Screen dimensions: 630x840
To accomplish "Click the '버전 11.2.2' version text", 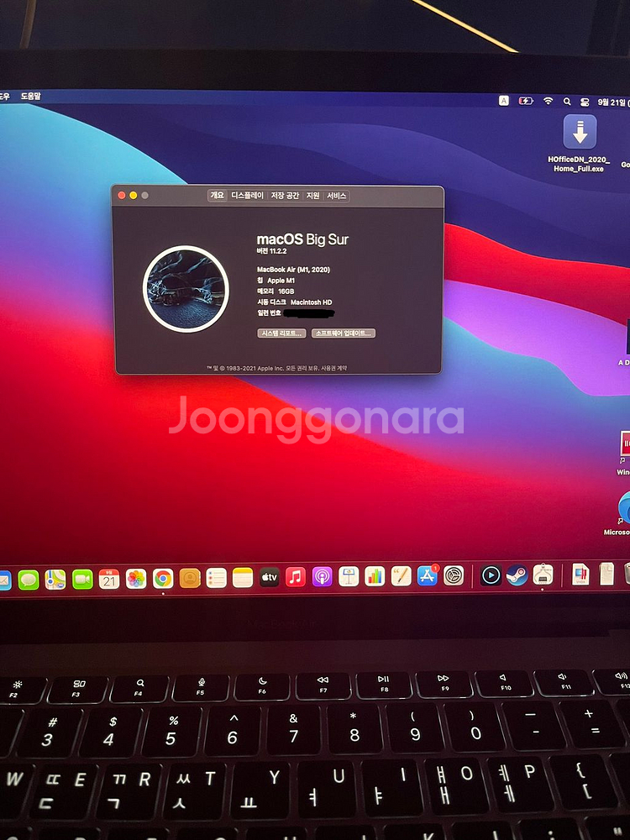I will [271, 251].
